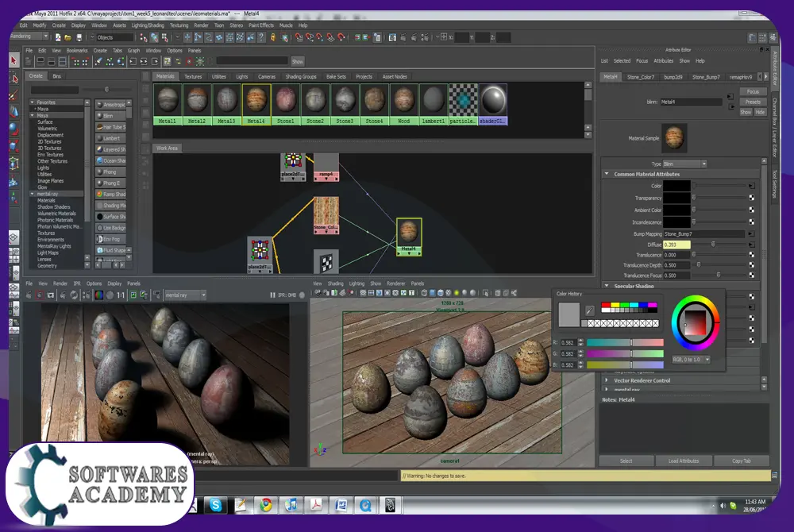Toggle the Translucence Depth checker map button
Image resolution: width=794 pixels, height=532 pixels.
tap(751, 264)
